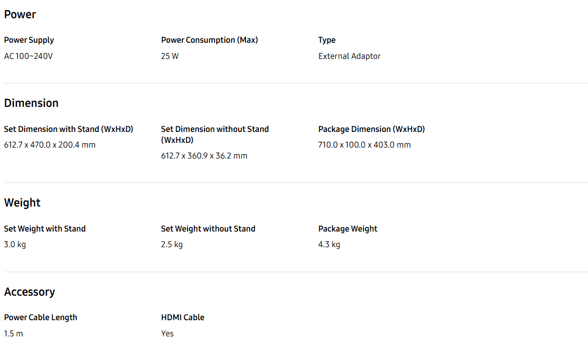Viewport: 588px width, 364px height.
Task: Click Package Dimension (WxHxD) label
Action: point(372,129)
